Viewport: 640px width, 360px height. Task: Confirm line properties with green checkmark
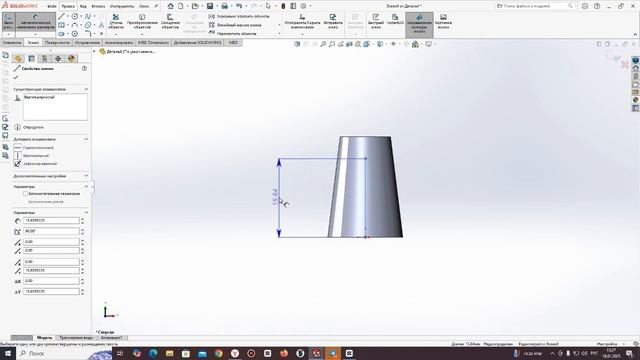click(x=16, y=77)
